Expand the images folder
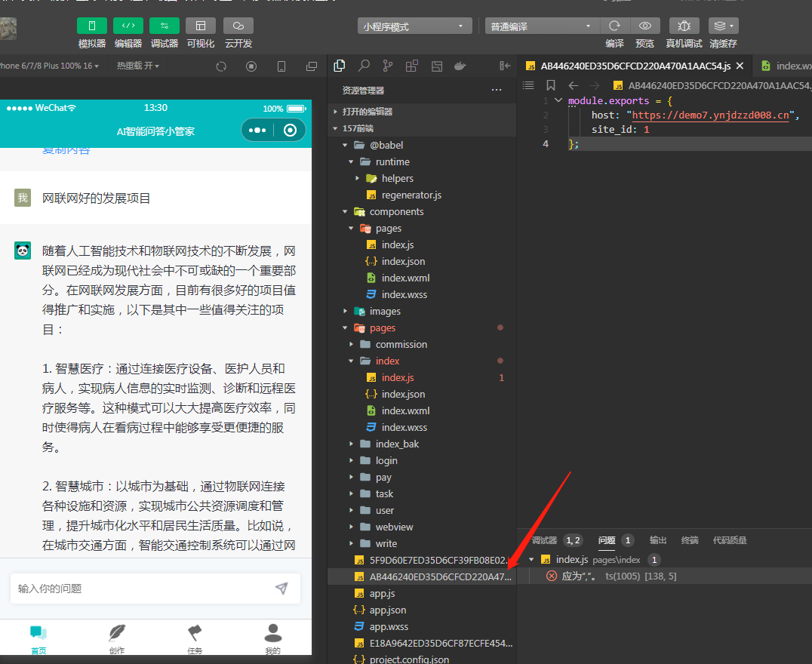The height and width of the screenshot is (664, 812). pos(422,311)
